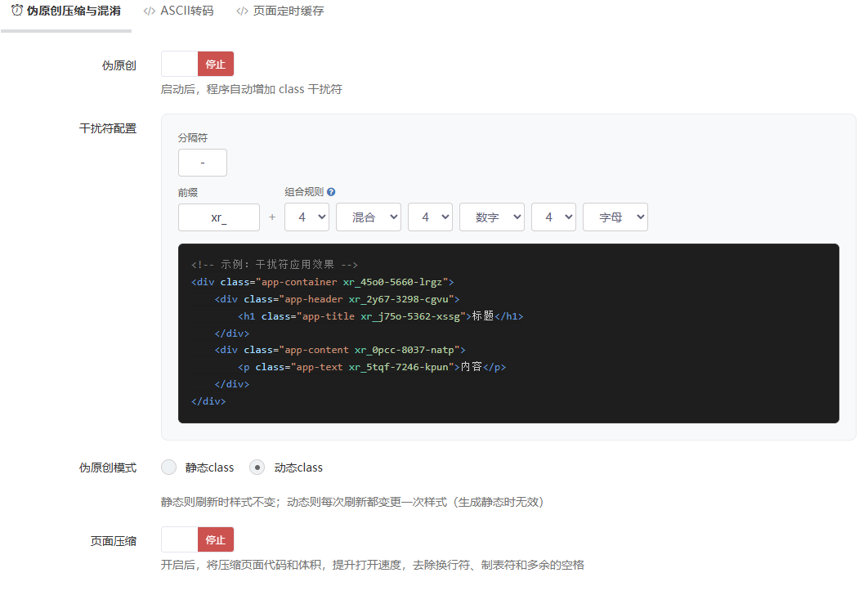This screenshot has width=868, height=604.
Task: Open the length dropdown before 字母
Action: tap(554, 217)
